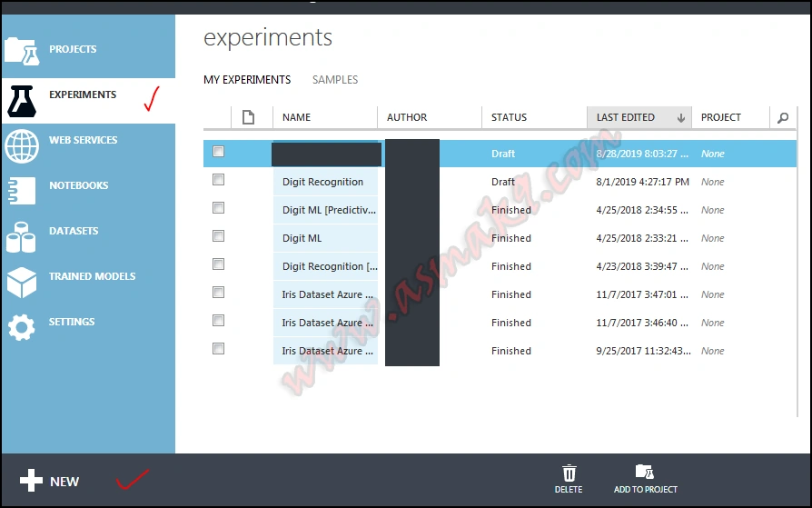
Task: Switch to the Samples tab
Action: point(335,80)
